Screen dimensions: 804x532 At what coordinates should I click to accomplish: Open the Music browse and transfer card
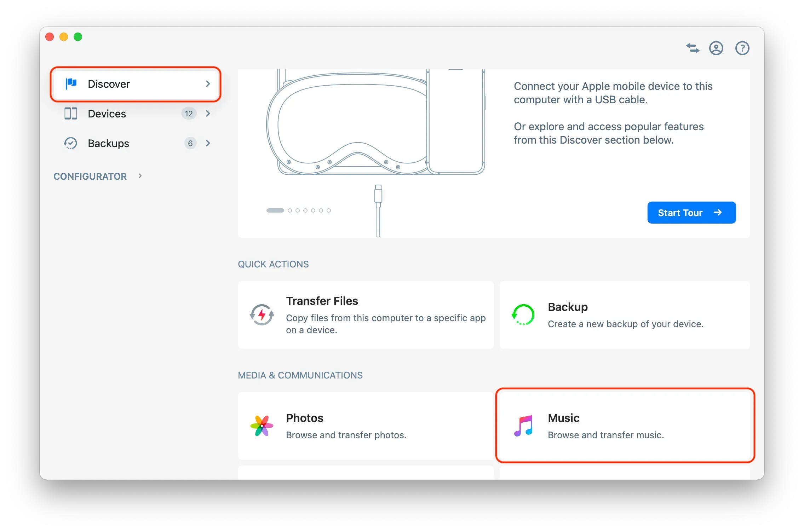point(625,426)
